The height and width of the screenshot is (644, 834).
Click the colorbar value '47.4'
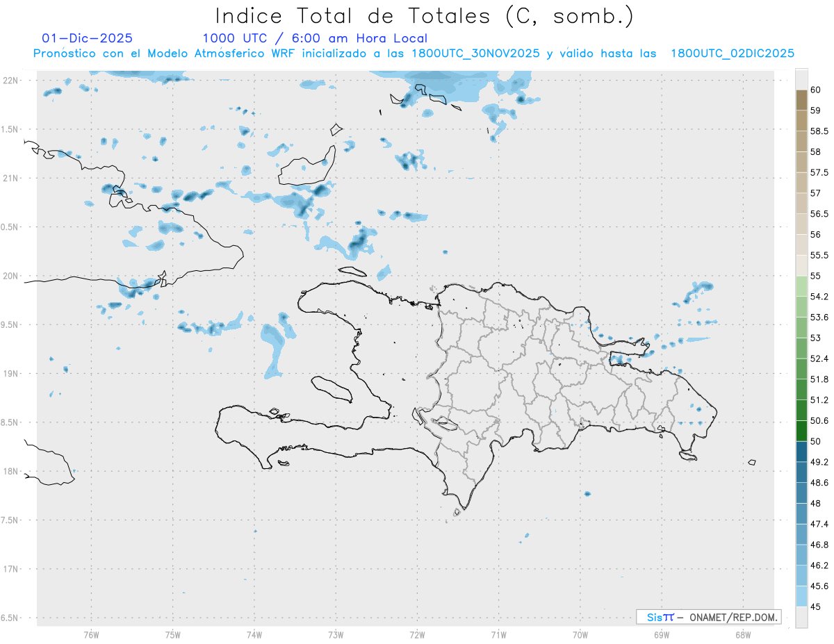pyautogui.click(x=819, y=524)
